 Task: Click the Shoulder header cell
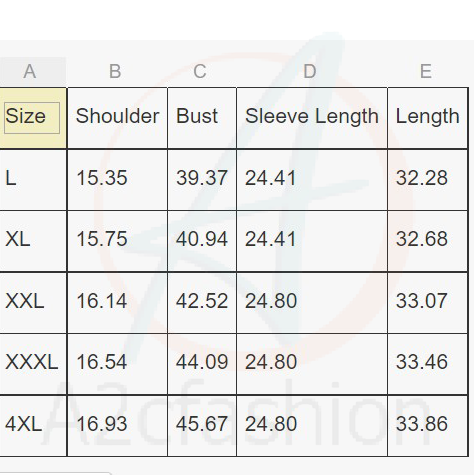pos(117,118)
